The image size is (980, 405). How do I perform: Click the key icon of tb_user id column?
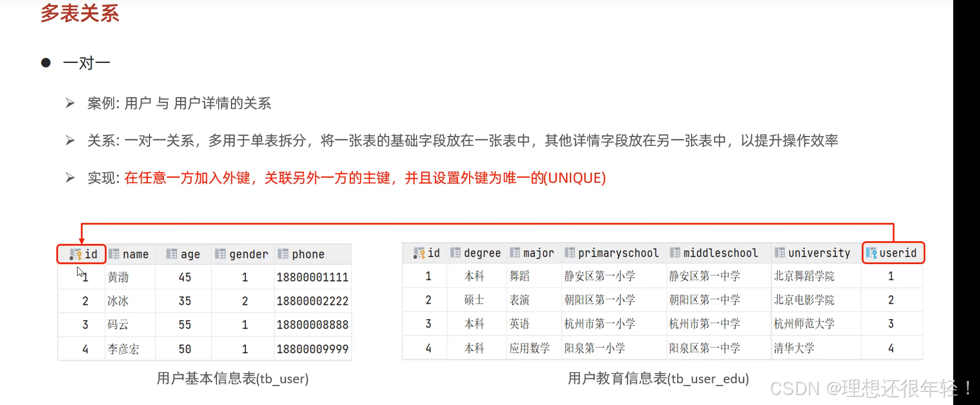coord(75,255)
